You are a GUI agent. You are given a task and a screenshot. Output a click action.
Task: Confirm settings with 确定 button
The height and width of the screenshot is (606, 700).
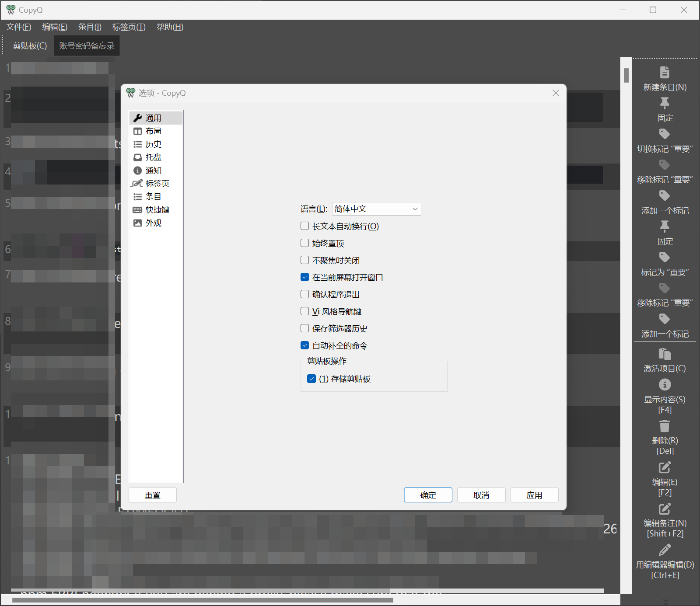pos(428,495)
